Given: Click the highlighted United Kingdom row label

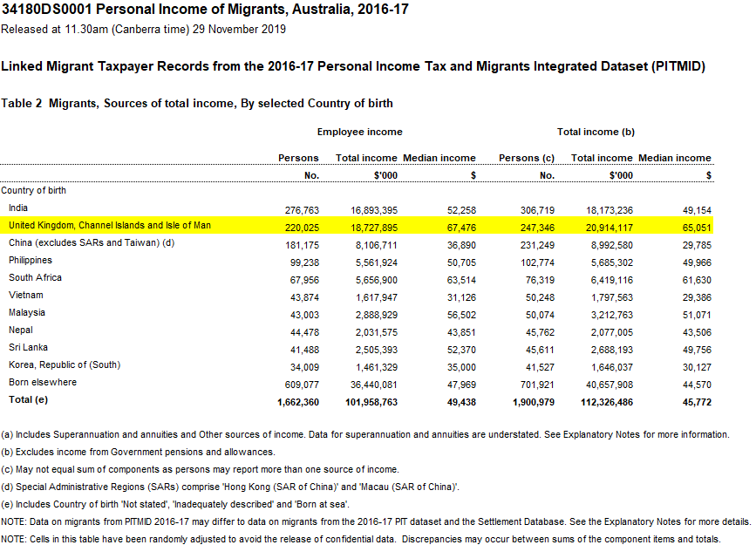Looking at the screenshot, I should [110, 225].
